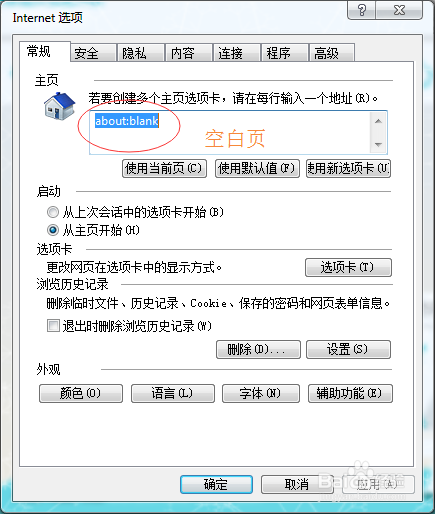This screenshot has height=514, width=435.
Task: Click 删除(D)... browsing history button
Action: (x=258, y=349)
